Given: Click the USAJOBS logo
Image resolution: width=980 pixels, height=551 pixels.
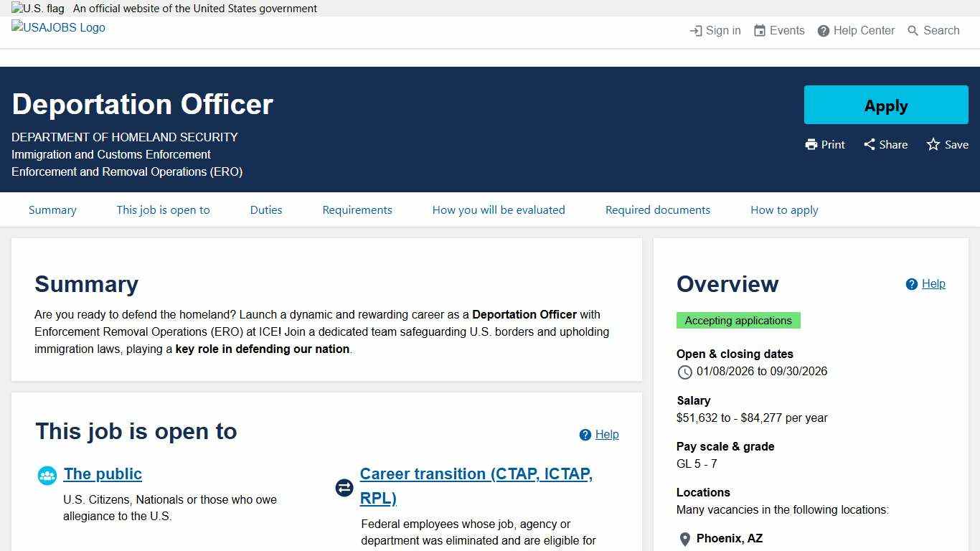Looking at the screenshot, I should pyautogui.click(x=57, y=27).
